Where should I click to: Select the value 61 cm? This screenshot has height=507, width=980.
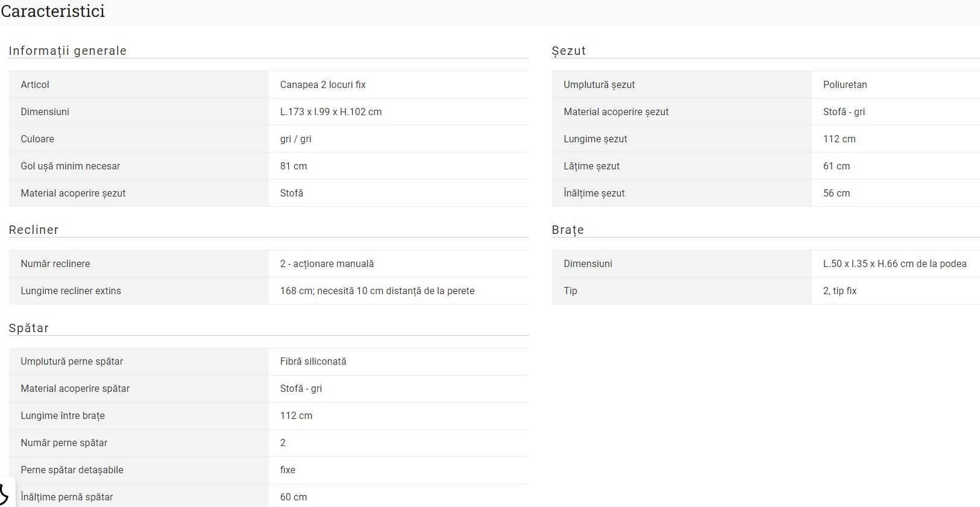pos(837,166)
